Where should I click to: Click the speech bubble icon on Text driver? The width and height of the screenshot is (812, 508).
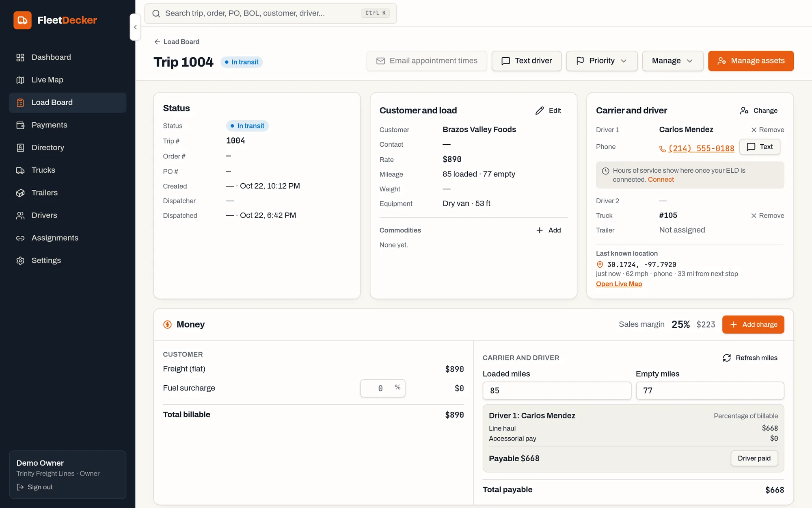point(505,61)
